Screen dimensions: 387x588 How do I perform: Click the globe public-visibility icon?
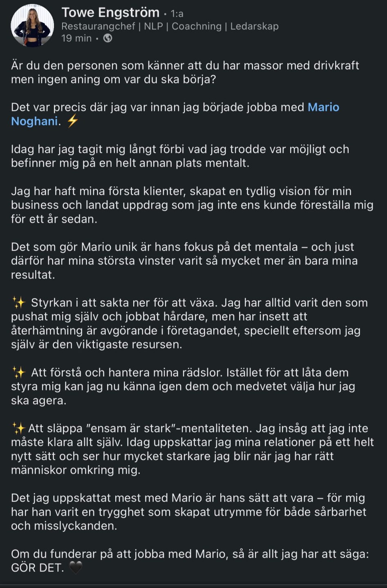(x=108, y=38)
